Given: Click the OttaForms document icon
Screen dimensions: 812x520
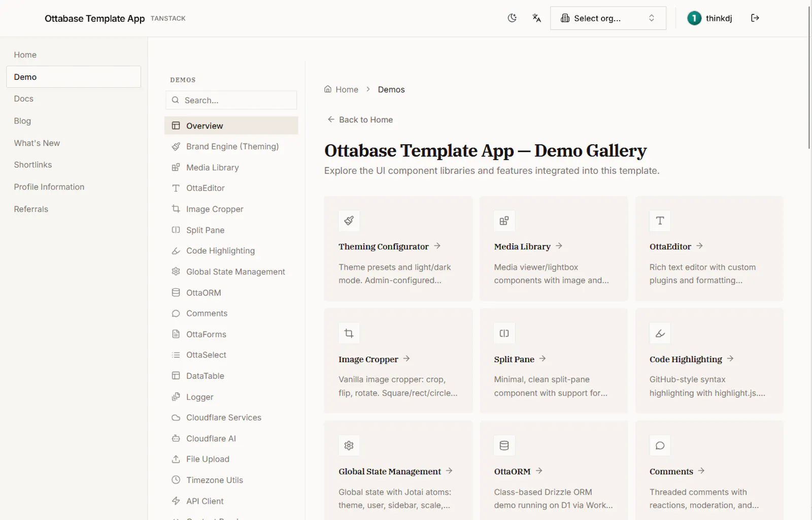Looking at the screenshot, I should coord(176,334).
